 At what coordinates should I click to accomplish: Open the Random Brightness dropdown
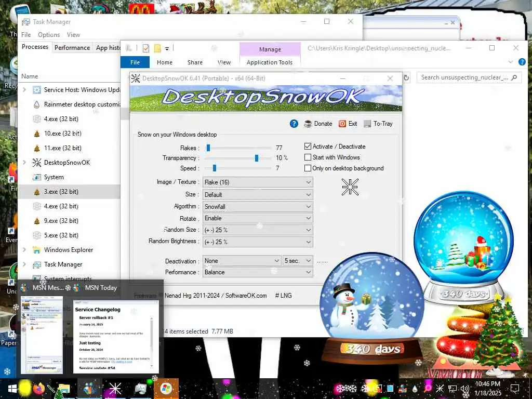click(x=258, y=242)
